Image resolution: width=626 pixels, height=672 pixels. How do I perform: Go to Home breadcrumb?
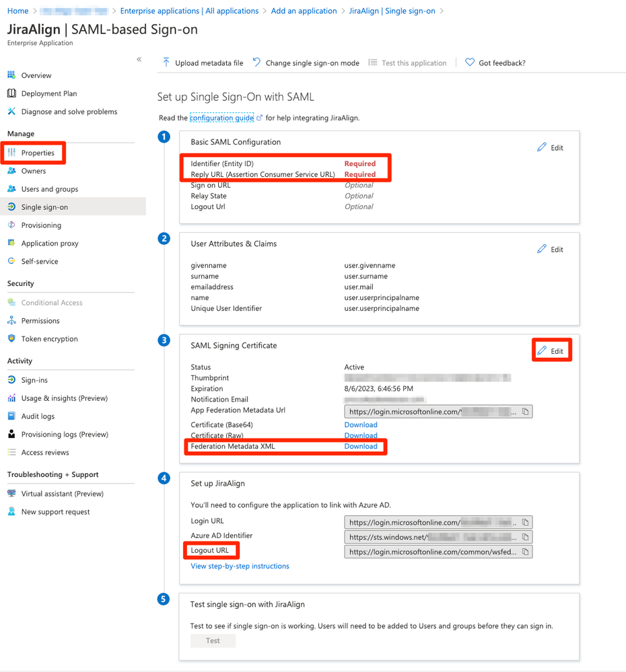[18, 11]
